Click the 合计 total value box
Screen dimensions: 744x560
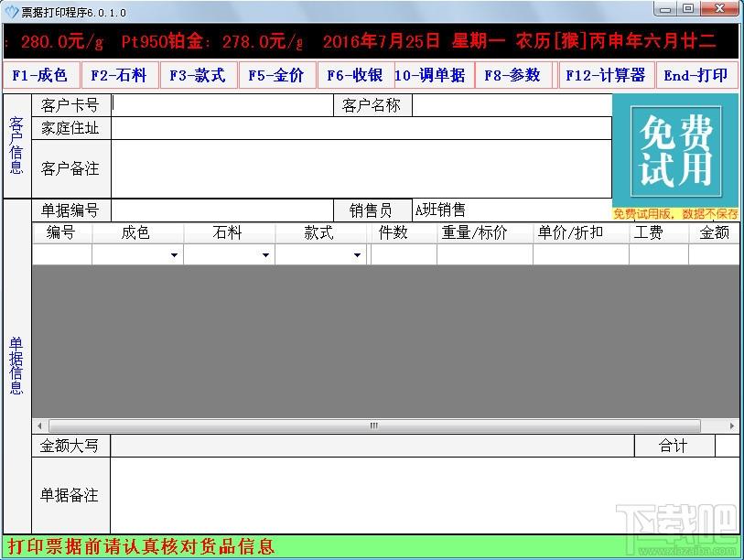pyautogui.click(x=728, y=446)
